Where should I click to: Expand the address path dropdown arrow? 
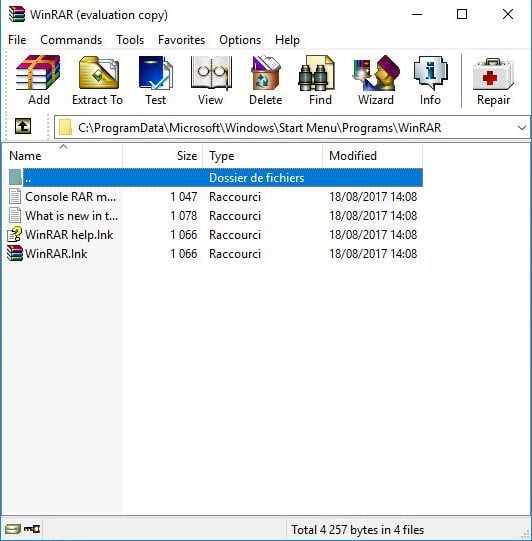click(x=522, y=128)
